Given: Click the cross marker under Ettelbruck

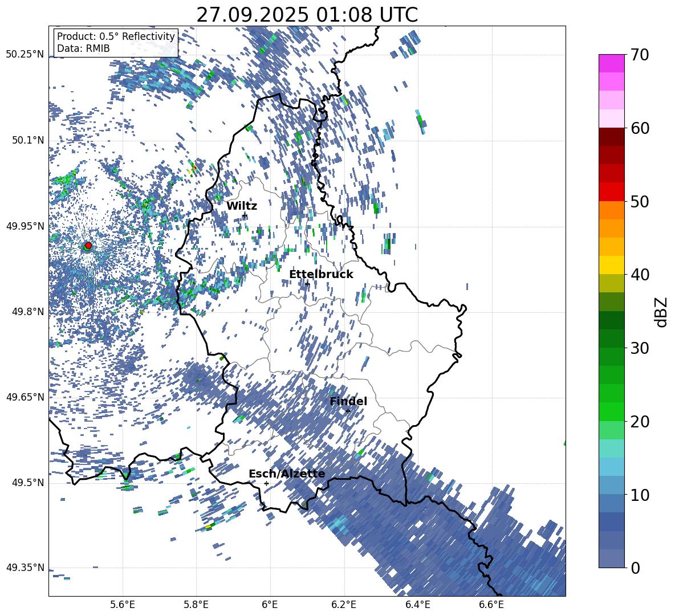Looking at the screenshot, I should point(307,284).
